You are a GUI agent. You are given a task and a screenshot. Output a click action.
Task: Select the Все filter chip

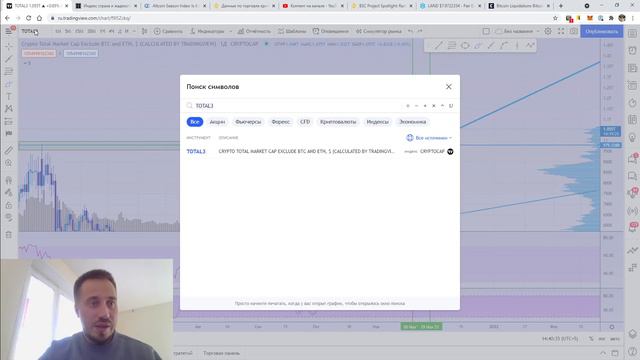[x=195, y=122]
